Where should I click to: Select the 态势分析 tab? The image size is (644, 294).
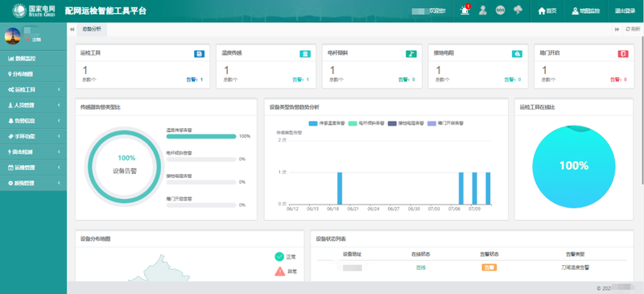tap(92, 29)
